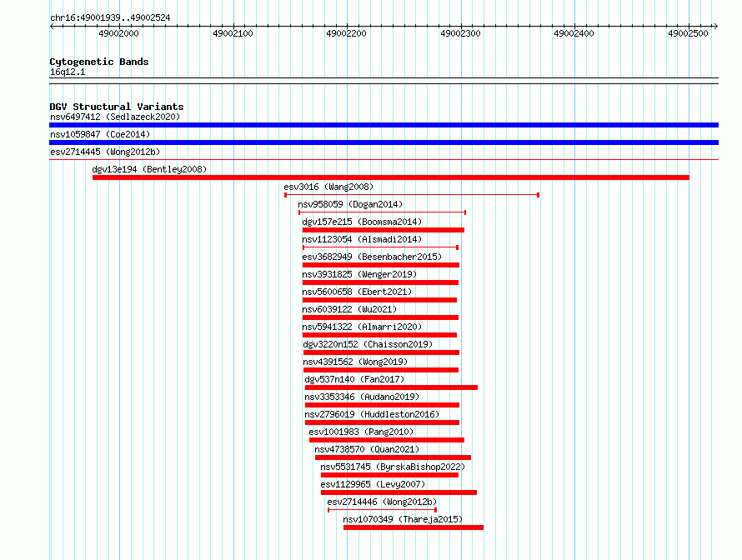Click ruler position 49002500
The width and height of the screenshot is (742, 560).
[x=688, y=33]
